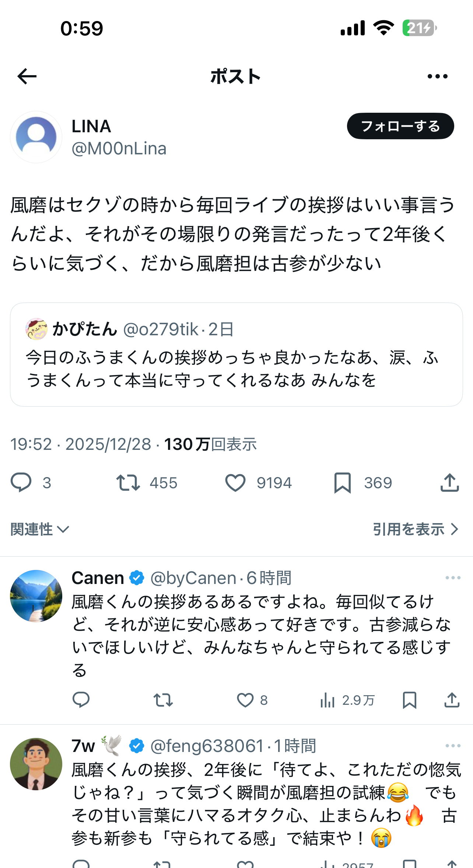This screenshot has width=473, height=868.
Task: Open more options on Canen's reply
Action: 453,578
